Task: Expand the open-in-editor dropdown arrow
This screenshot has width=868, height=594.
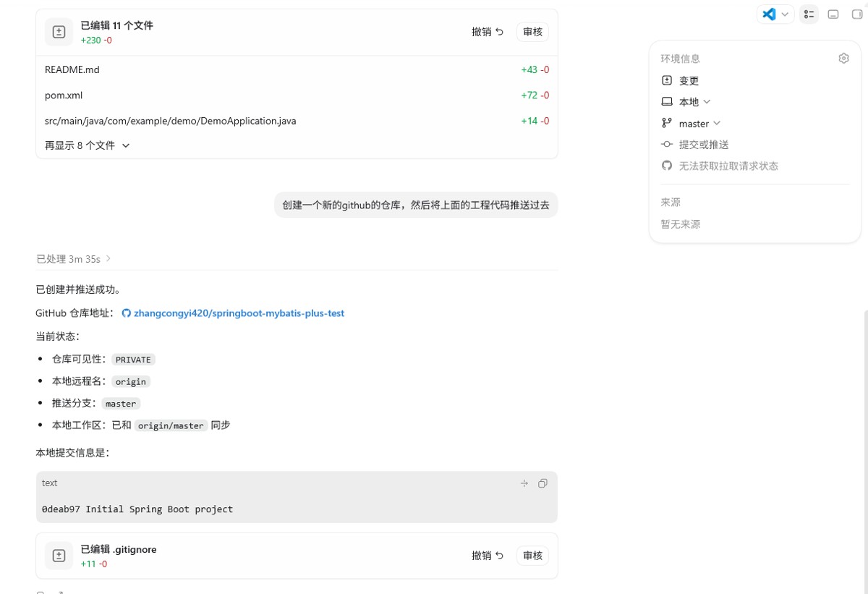Action: pyautogui.click(x=786, y=14)
